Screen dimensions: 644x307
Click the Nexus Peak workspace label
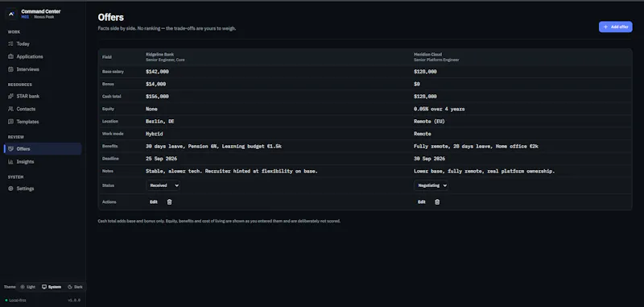44,17
